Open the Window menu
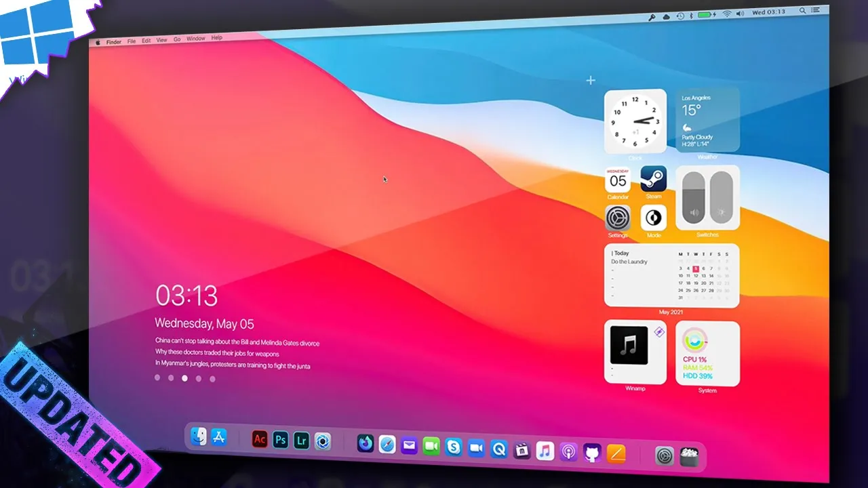Image resolution: width=868 pixels, height=488 pixels. click(196, 39)
